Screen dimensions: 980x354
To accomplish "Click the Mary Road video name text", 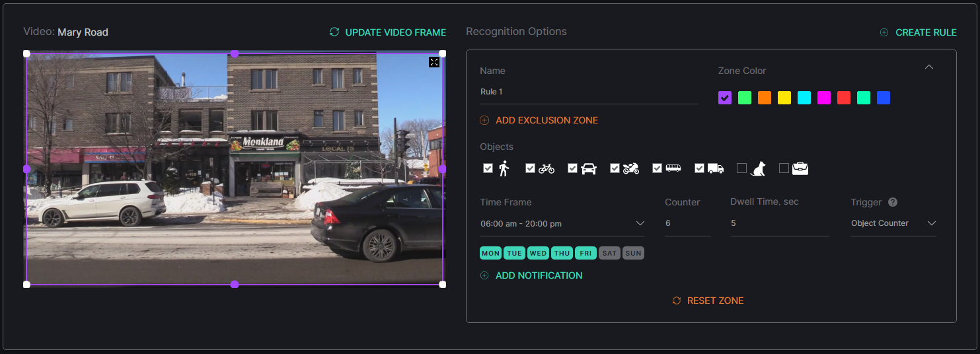I will [83, 32].
